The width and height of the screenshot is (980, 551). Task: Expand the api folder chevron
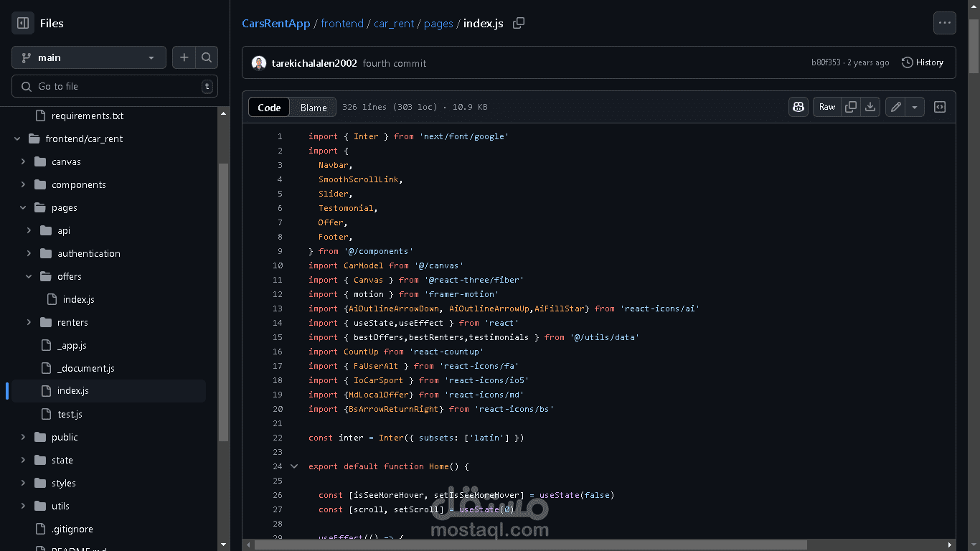point(29,230)
